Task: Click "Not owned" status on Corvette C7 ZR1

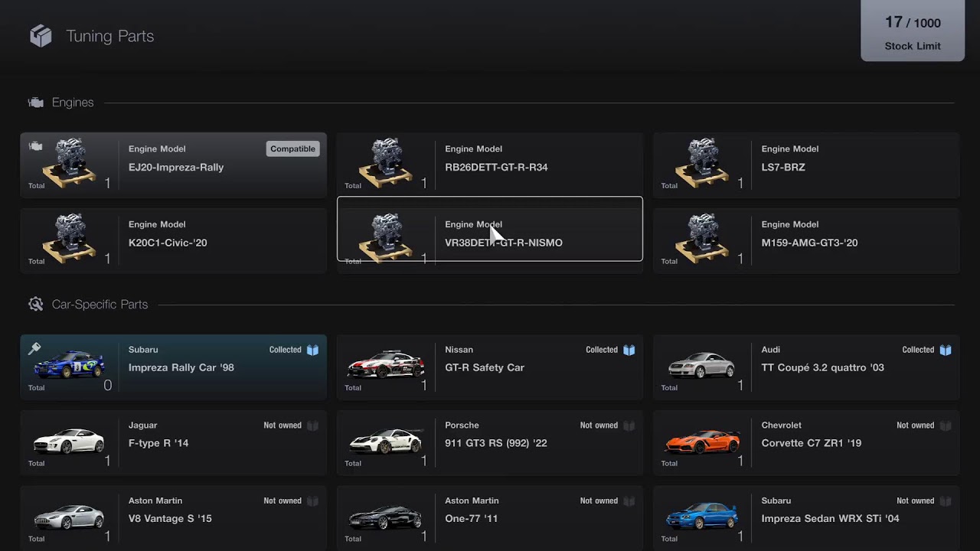Action: pyautogui.click(x=916, y=425)
